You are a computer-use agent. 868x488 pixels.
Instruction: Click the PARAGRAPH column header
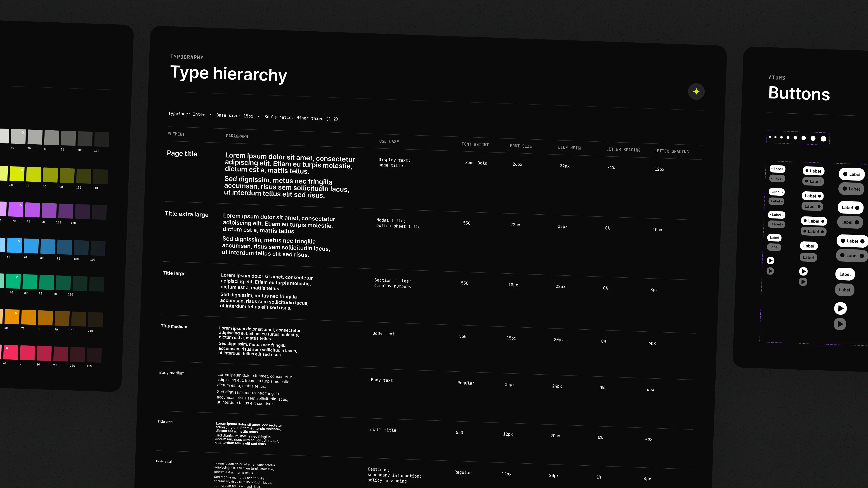(237, 136)
